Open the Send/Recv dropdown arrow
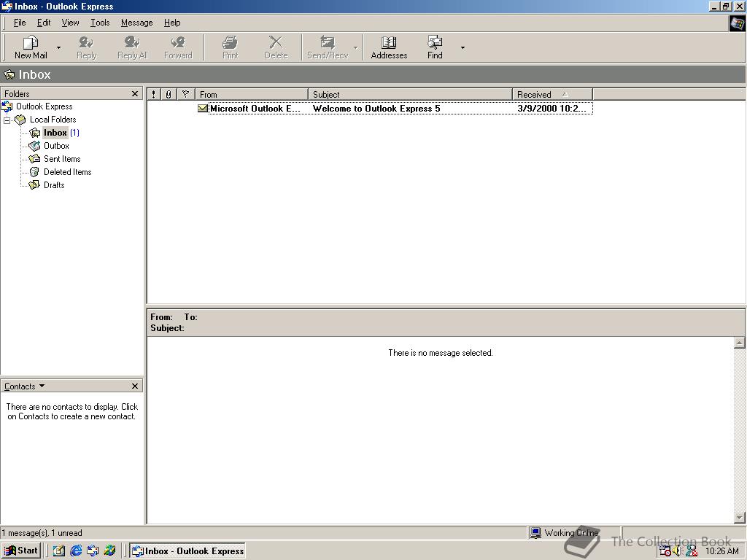Screen dimensions: 747x560 tap(355, 47)
